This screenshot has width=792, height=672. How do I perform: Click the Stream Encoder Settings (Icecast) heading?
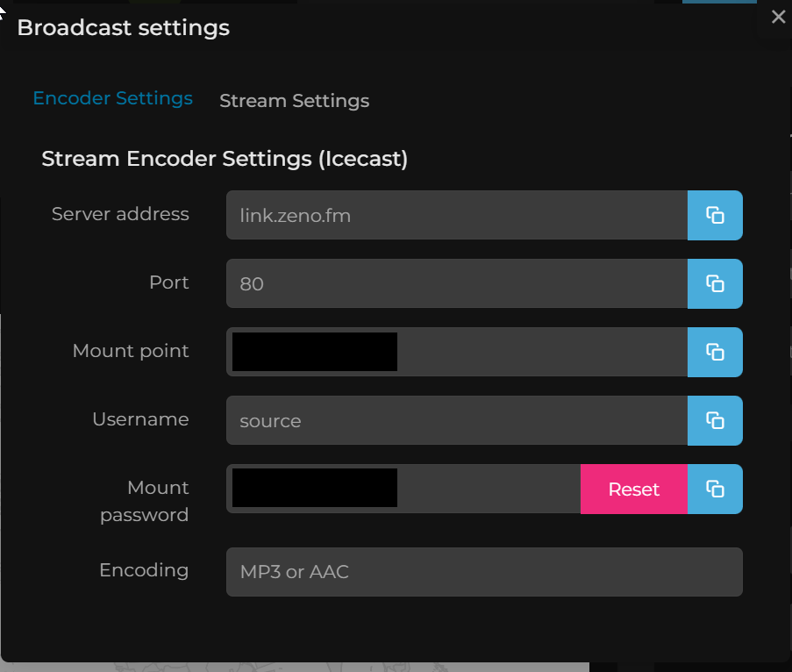(x=225, y=159)
